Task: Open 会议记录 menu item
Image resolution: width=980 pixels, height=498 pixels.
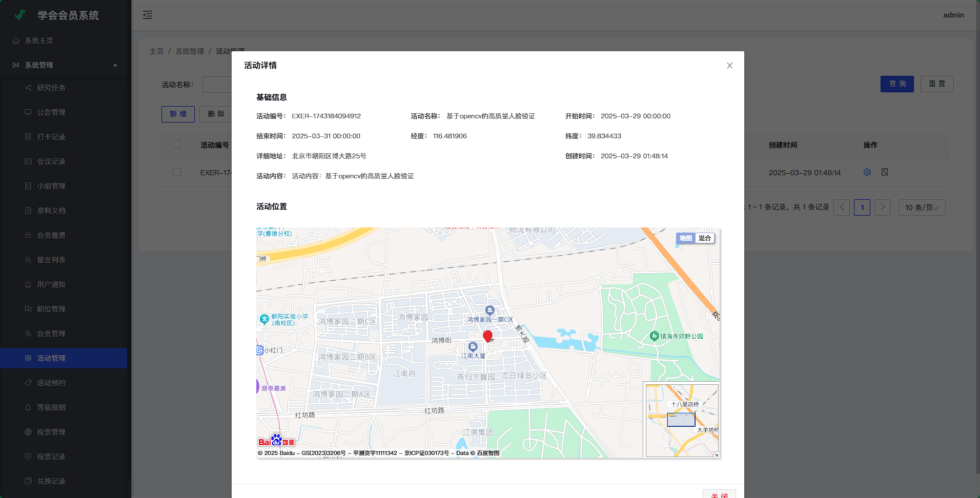Action: click(x=64, y=161)
